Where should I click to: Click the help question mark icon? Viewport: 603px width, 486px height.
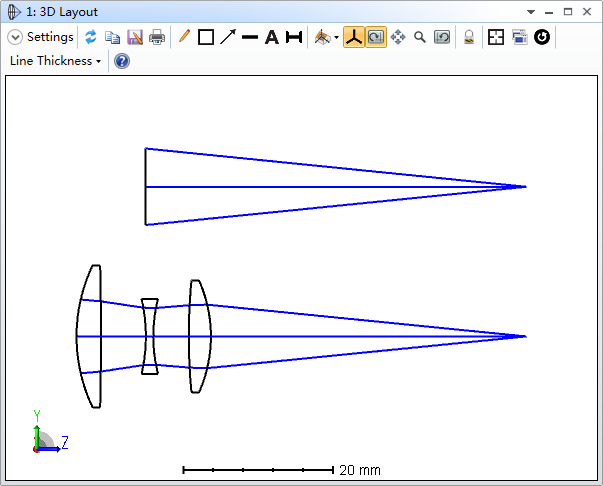pyautogui.click(x=122, y=61)
